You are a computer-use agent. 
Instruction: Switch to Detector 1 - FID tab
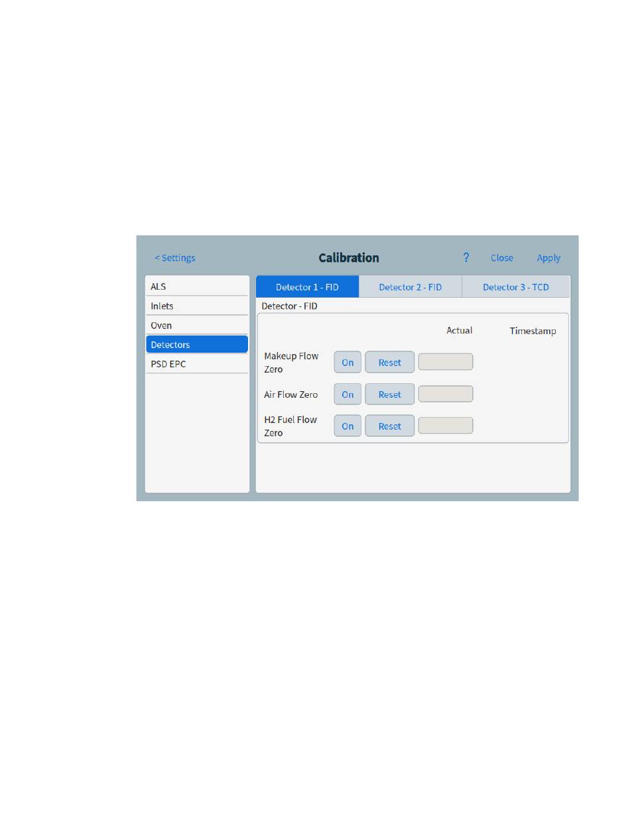click(x=307, y=287)
